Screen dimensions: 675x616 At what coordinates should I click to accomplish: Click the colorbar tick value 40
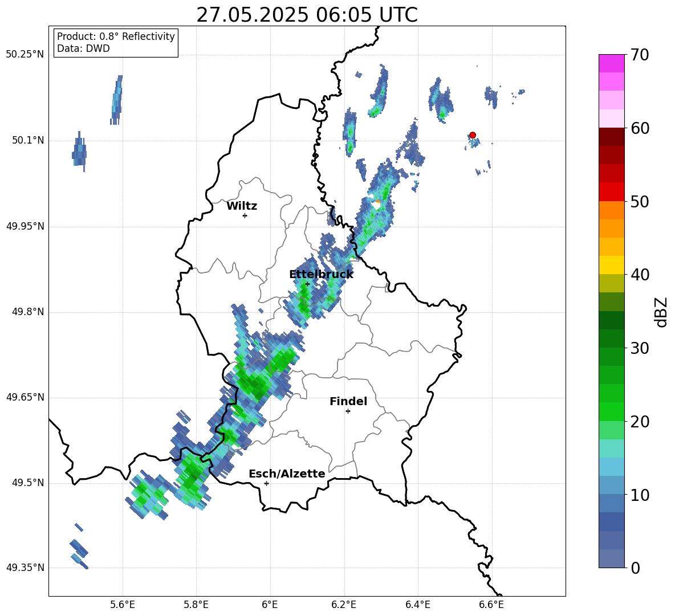pos(640,275)
